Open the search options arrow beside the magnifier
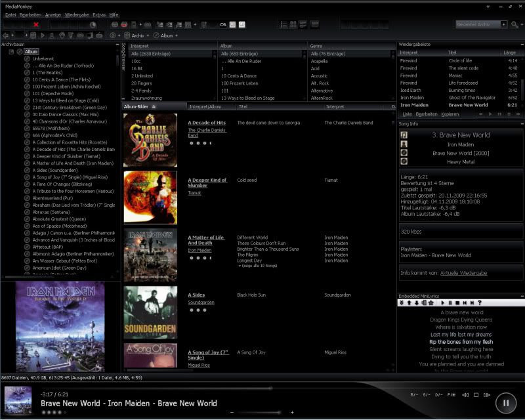Image resolution: width=525 pixels, height=420 pixels. [x=521, y=24]
